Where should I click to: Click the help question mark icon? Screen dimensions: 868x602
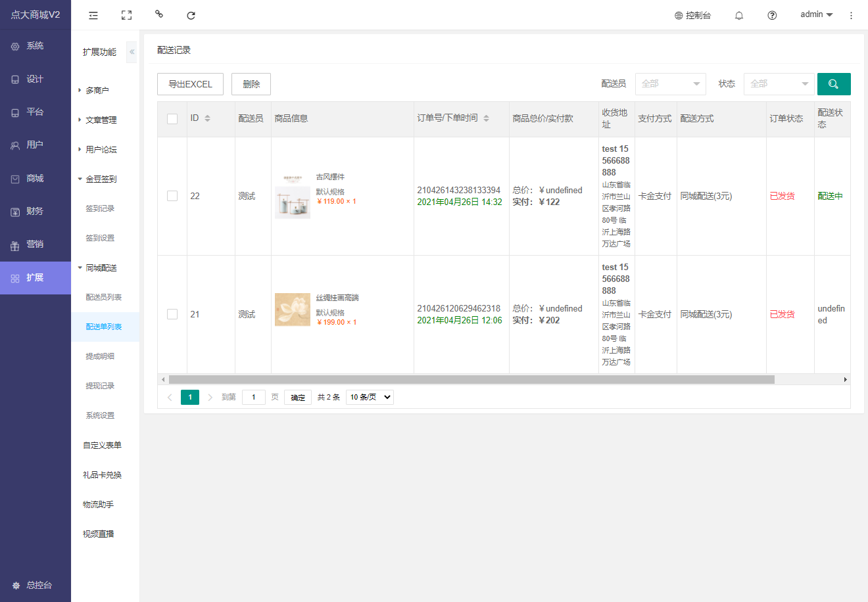[x=772, y=15]
